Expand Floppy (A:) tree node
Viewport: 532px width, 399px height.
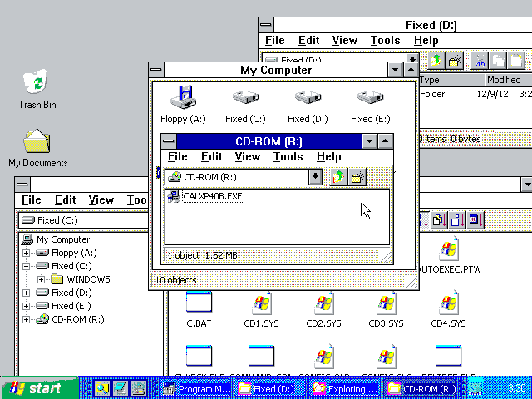click(26, 253)
